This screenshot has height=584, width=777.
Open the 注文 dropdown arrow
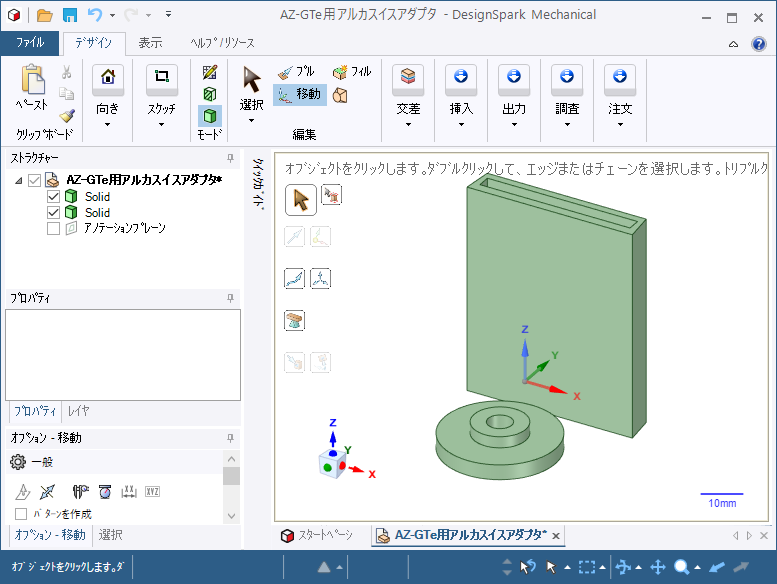tap(620, 125)
